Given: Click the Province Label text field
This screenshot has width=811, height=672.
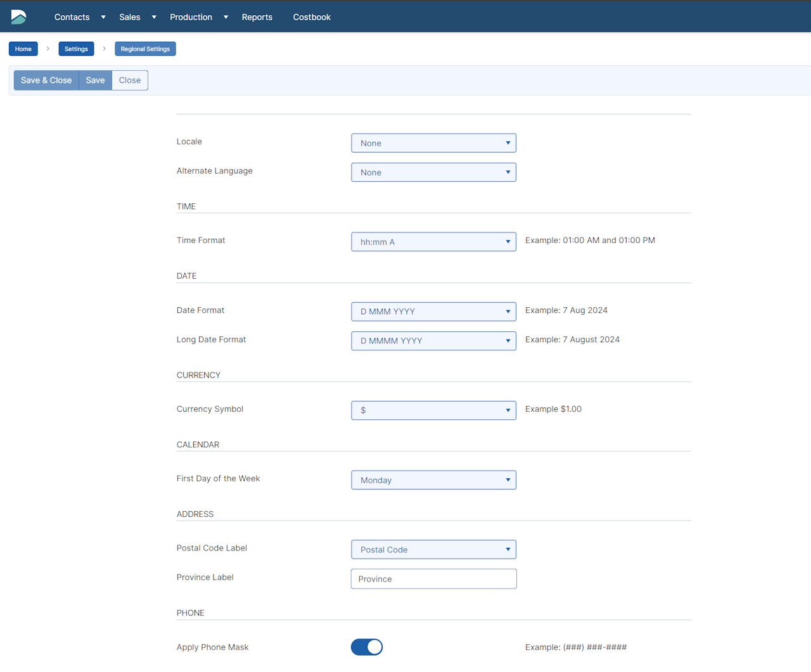Looking at the screenshot, I should (x=433, y=579).
